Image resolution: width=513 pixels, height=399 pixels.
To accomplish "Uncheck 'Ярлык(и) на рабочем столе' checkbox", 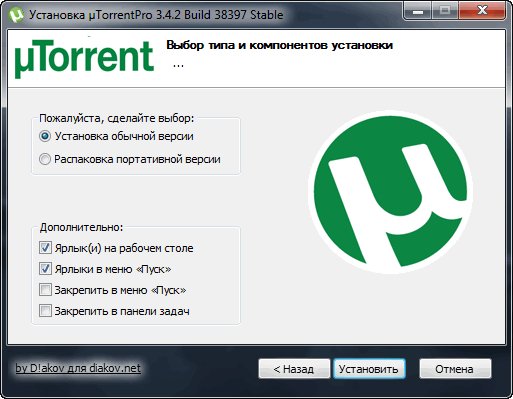I will tap(45, 248).
